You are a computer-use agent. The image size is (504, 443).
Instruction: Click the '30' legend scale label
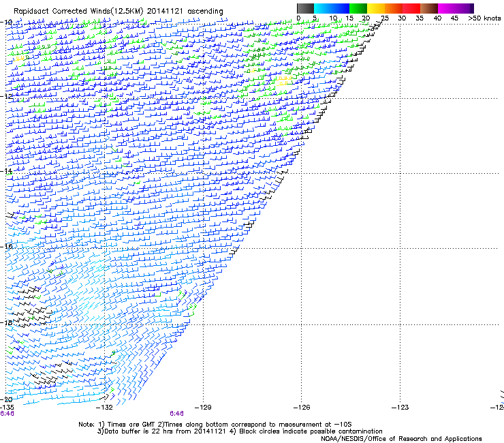402,18
